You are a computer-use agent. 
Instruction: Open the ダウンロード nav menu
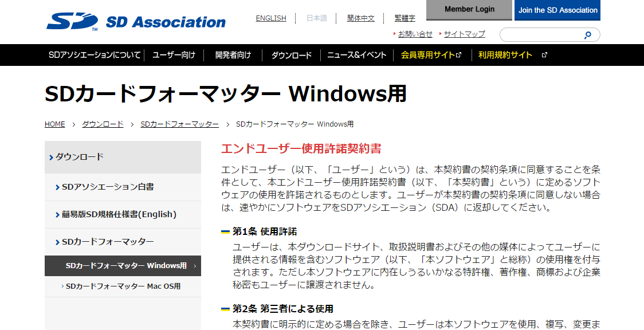291,55
